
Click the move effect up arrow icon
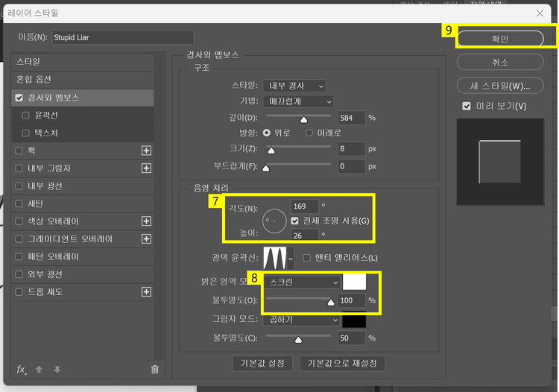[x=40, y=369]
